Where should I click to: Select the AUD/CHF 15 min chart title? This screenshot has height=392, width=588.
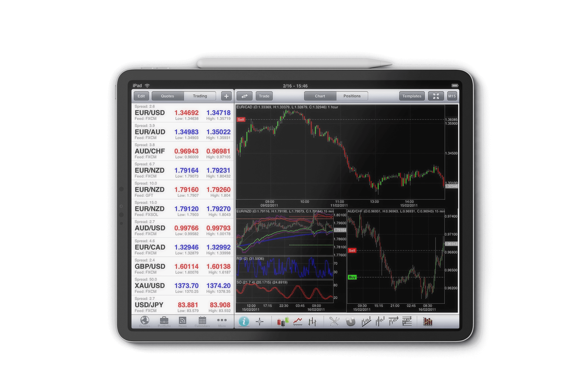coord(396,211)
